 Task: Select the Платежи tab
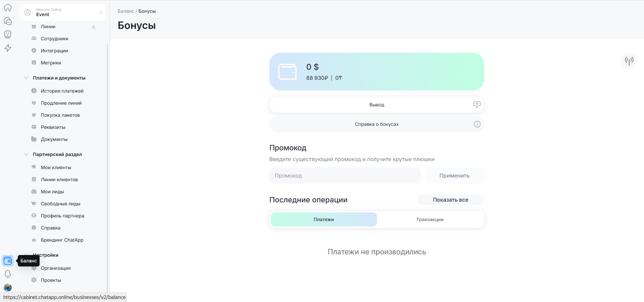pos(324,219)
